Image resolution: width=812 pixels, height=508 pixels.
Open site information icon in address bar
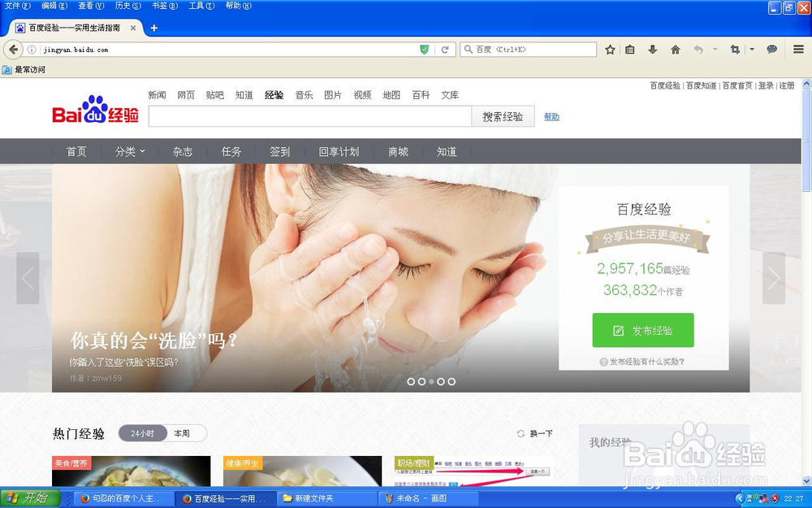(x=32, y=50)
